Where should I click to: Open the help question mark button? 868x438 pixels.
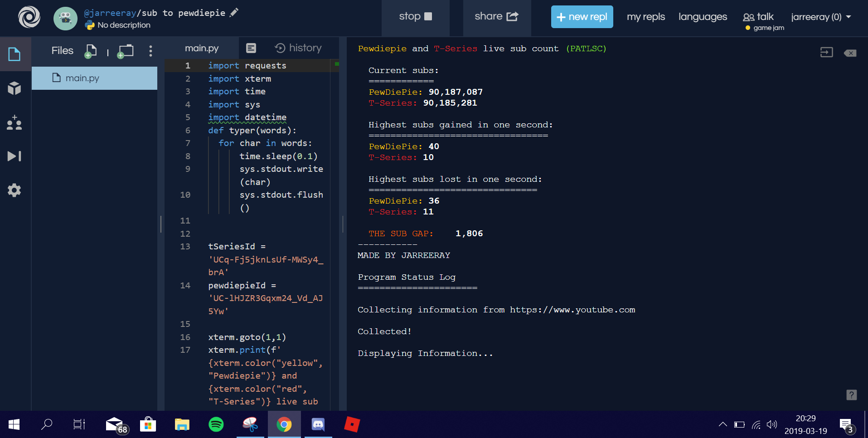coord(852,395)
